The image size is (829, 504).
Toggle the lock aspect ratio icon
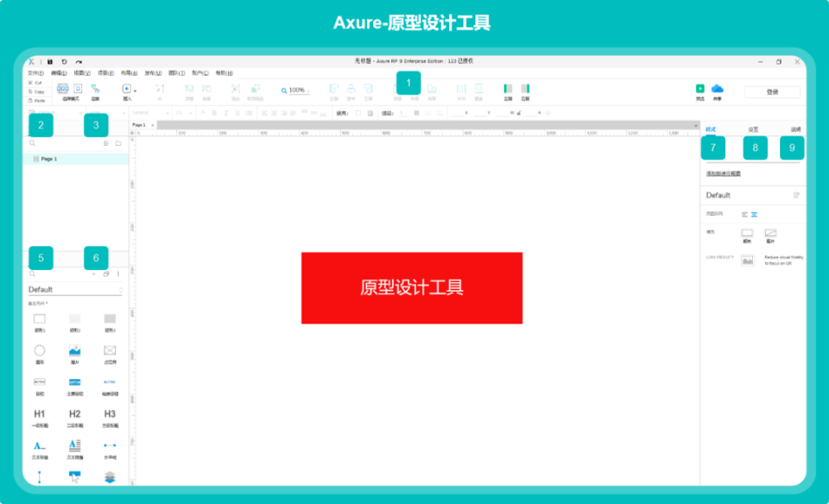[x=519, y=112]
